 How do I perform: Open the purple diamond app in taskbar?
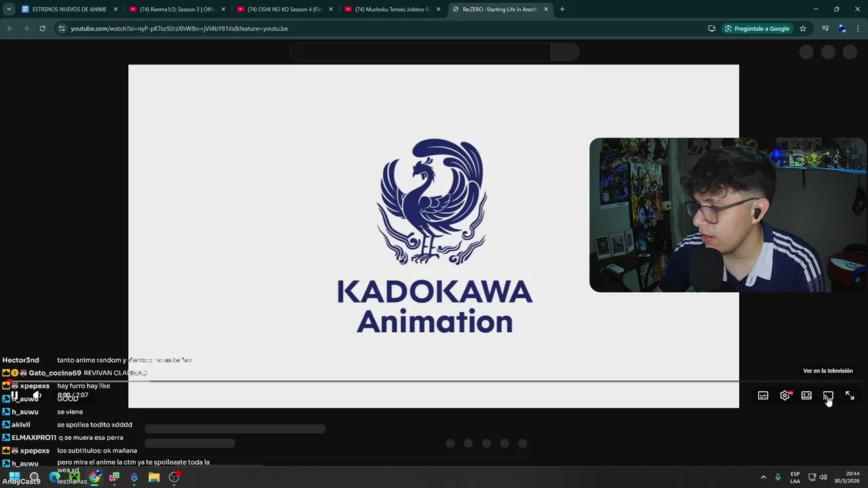(134, 477)
